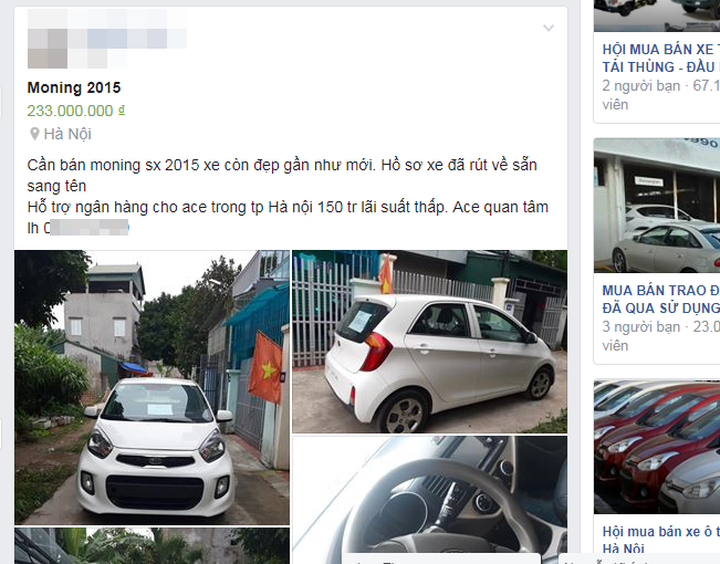Click the Moning 2015 listing title

[74, 87]
